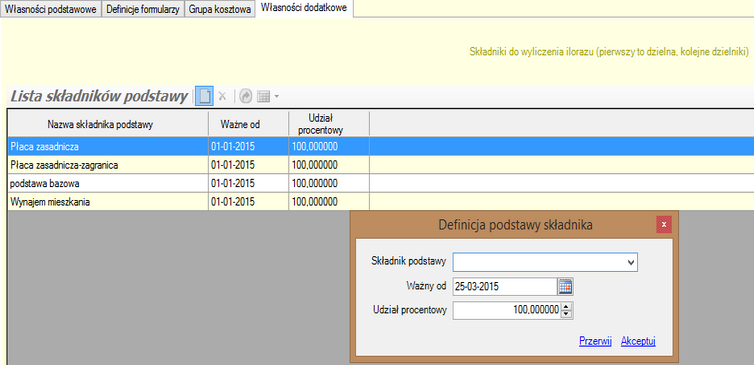Viewport: 754px width, 365px height.
Task: Expand the Składnik podstawy combo box
Action: 631,263
